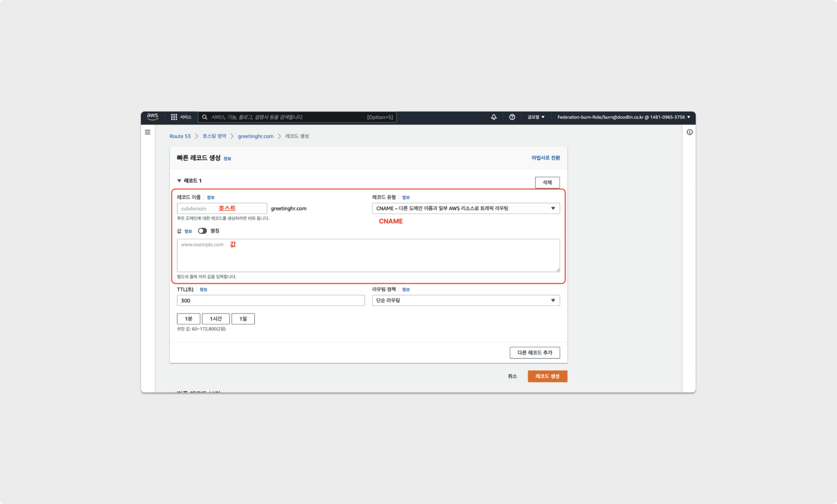Screen dimensions: 837x504
Task: Set TTL with the 1일 button
Action: pyautogui.click(x=243, y=319)
